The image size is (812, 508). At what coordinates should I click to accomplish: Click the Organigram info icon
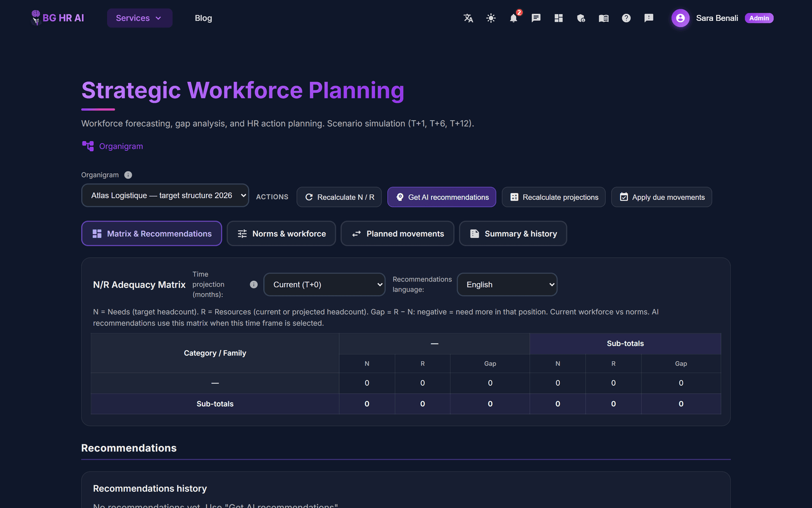coord(128,175)
